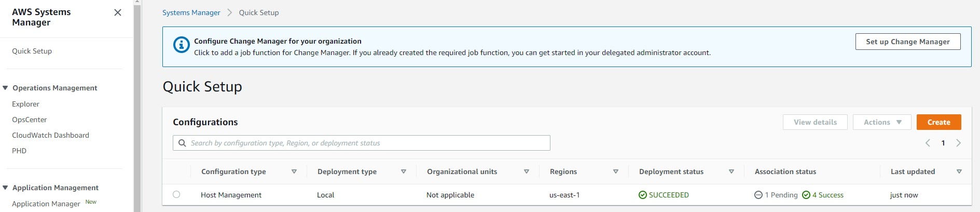Click the orange Create button
This screenshot has width=980, height=212.
[x=938, y=122]
